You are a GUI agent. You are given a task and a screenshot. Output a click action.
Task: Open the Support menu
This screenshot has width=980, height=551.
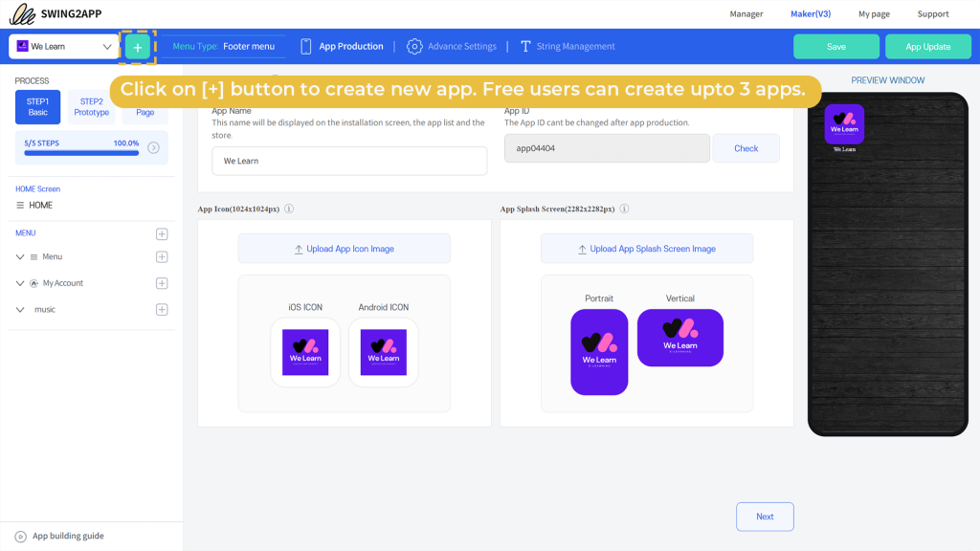(x=932, y=13)
